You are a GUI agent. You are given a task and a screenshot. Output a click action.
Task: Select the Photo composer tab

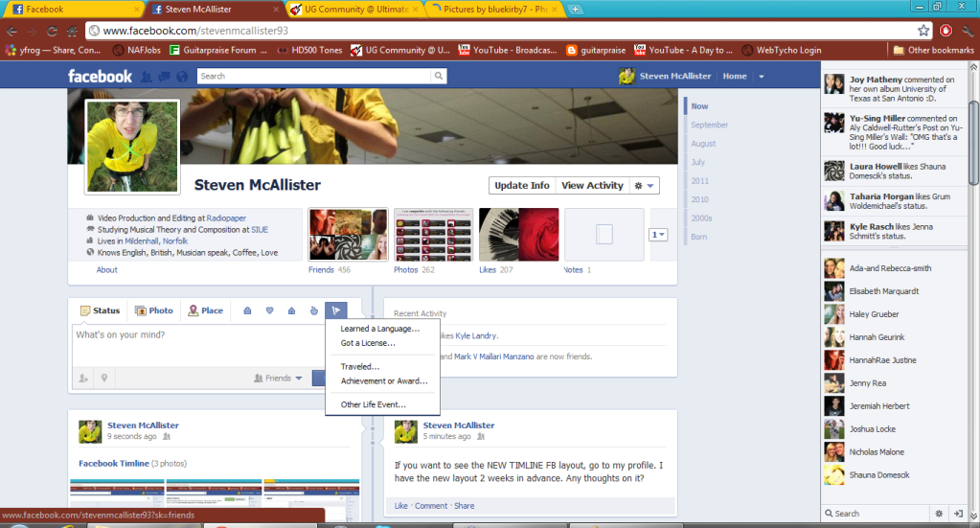point(154,310)
